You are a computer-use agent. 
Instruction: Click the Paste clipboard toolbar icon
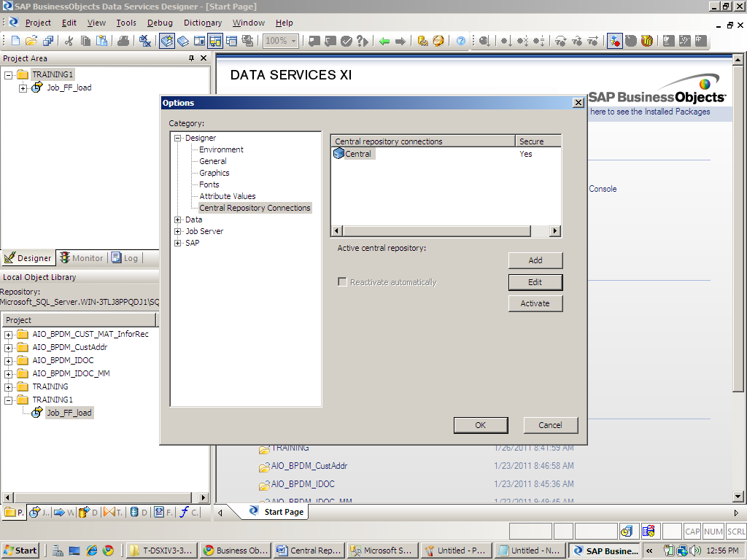101,41
